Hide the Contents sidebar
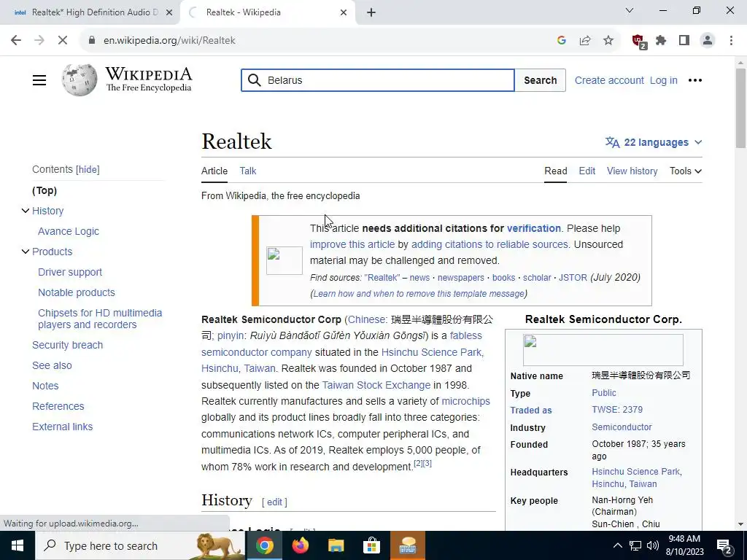Screen dimensions: 747x560 coord(88,169)
